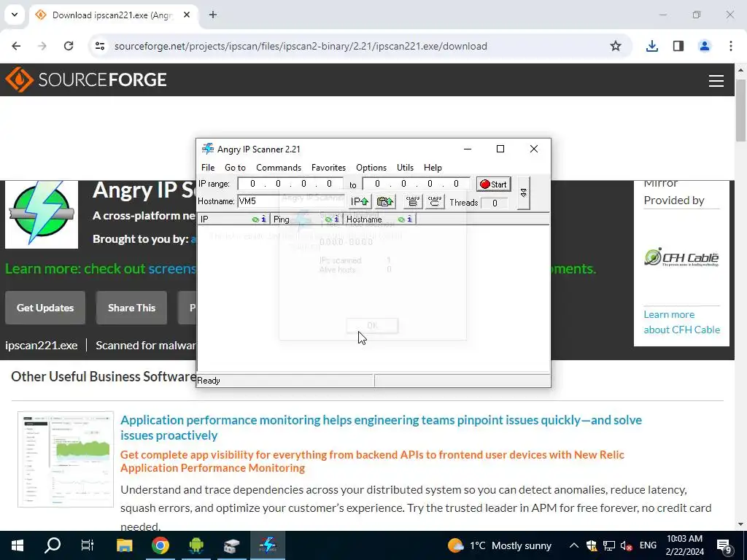The width and height of the screenshot is (747, 560).
Task: Open the Utils menu
Action: [405, 168]
